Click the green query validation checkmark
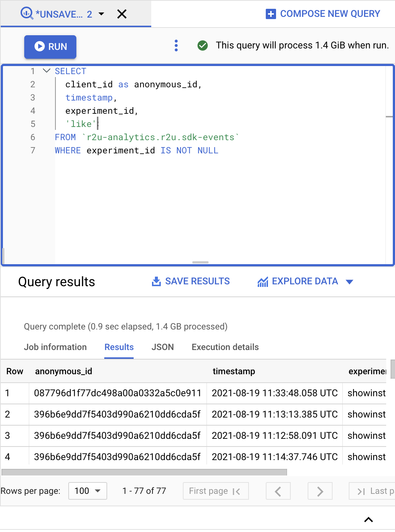 pos(203,45)
